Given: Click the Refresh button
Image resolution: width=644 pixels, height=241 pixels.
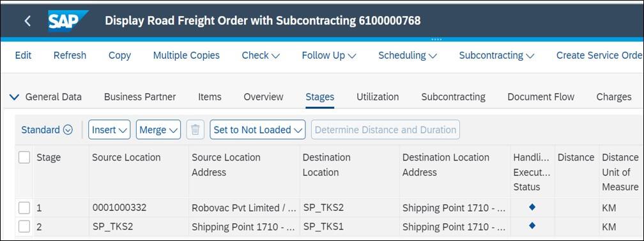Looking at the screenshot, I should pyautogui.click(x=70, y=56).
